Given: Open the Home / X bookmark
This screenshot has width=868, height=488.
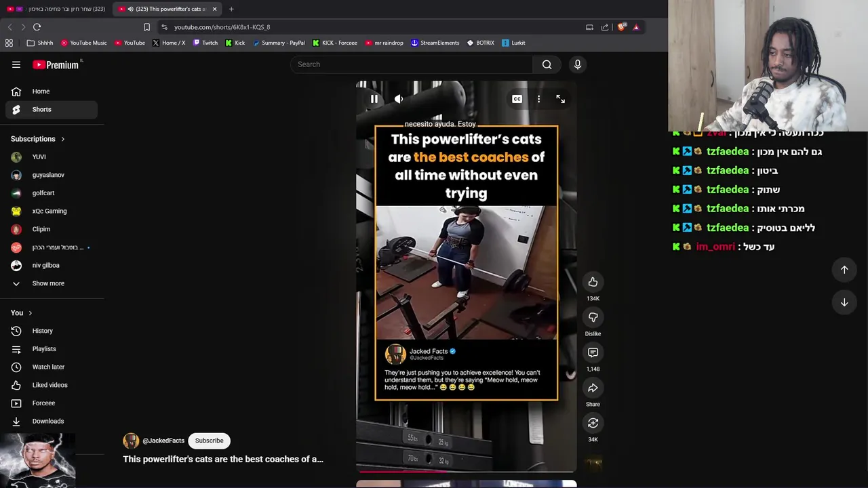Looking at the screenshot, I should point(169,43).
